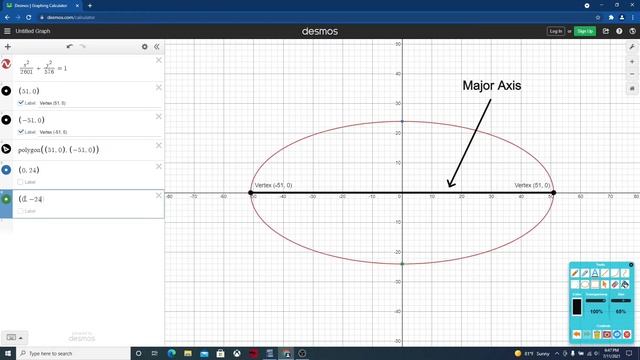This screenshot has height=360, width=640.
Task: Select the eraser annotation tool
Action: point(615,284)
